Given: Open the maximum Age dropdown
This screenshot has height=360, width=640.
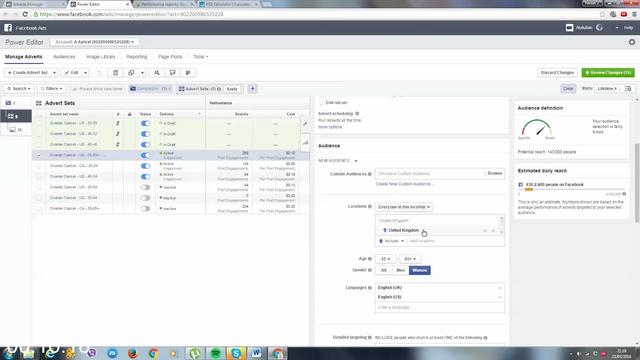Looking at the screenshot, I should (x=410, y=259).
